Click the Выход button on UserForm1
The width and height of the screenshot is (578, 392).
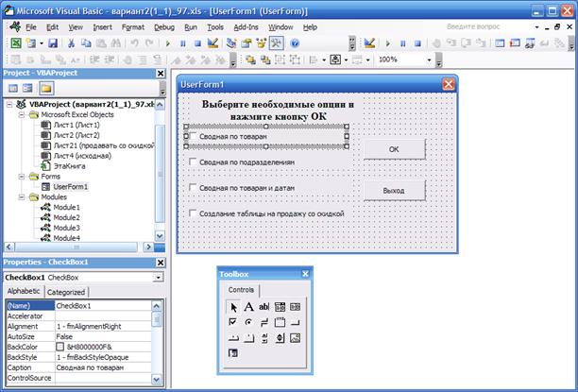point(394,191)
